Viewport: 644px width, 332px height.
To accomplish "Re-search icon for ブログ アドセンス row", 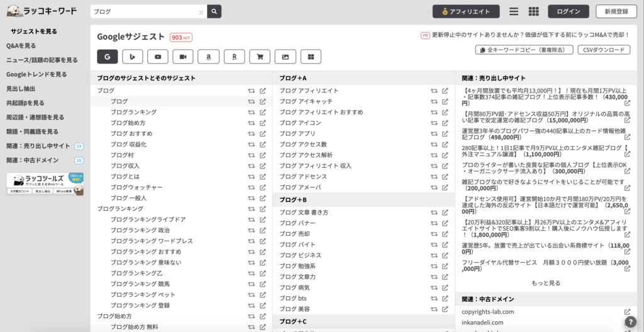I will pos(434,176).
